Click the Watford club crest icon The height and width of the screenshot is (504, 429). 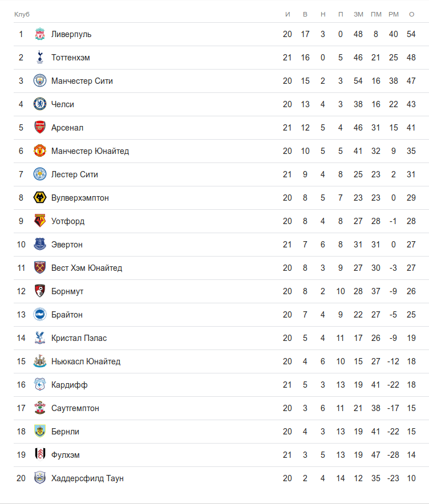(x=39, y=221)
